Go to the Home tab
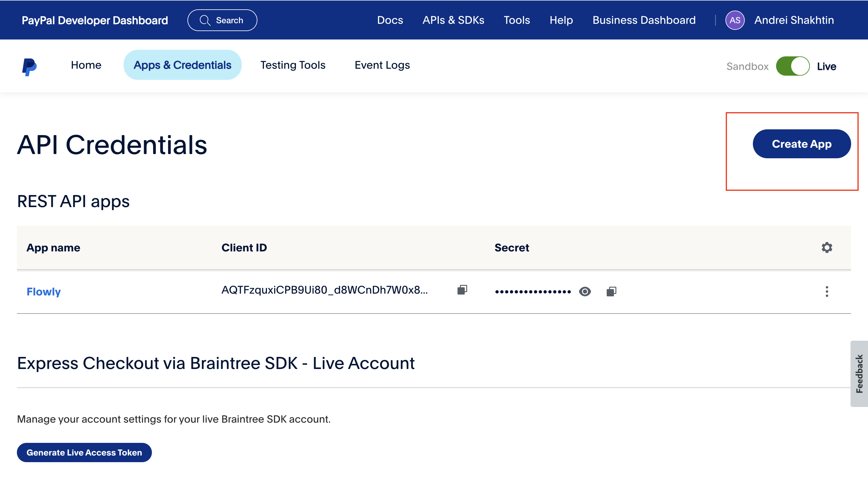The width and height of the screenshot is (868, 492). (x=86, y=65)
